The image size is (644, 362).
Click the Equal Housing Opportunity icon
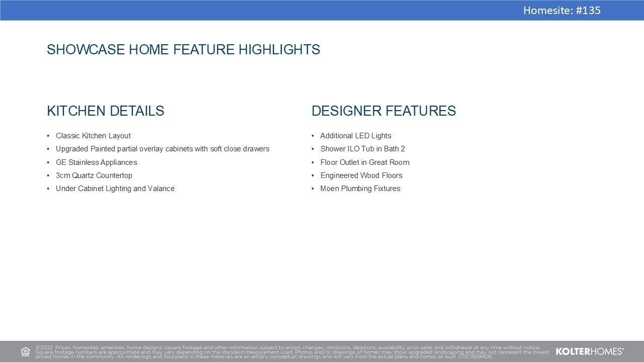coord(25,352)
